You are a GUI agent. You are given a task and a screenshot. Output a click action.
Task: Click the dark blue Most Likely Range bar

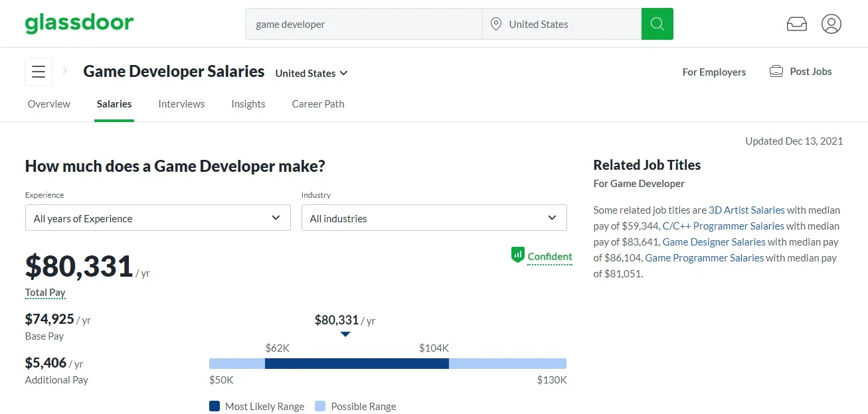tap(357, 364)
